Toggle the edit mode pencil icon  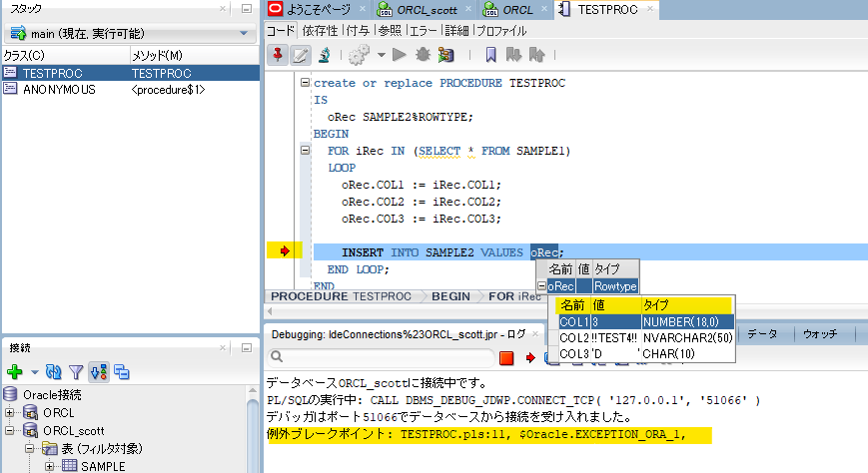coord(300,54)
